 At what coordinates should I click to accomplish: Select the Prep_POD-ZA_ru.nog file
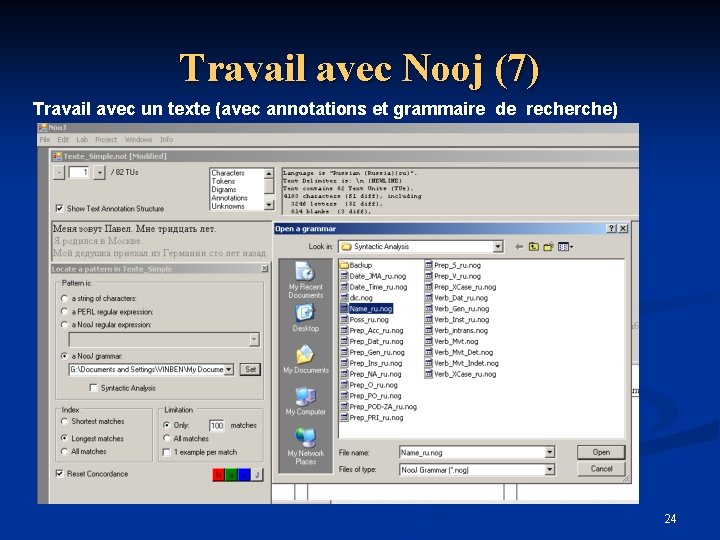coord(378,407)
